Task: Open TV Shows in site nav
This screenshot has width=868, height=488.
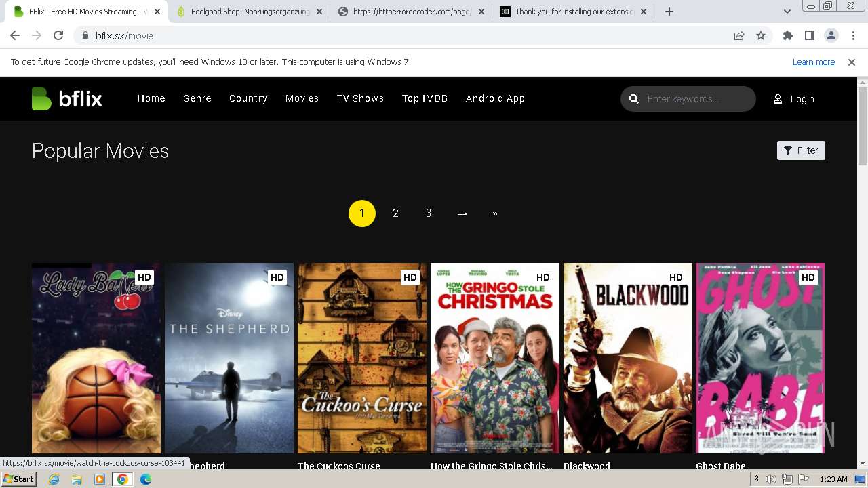Action: pyautogui.click(x=360, y=99)
